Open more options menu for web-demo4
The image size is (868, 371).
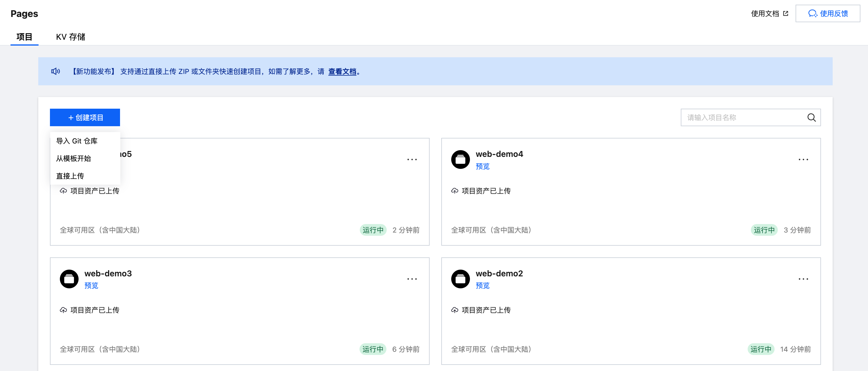803,160
